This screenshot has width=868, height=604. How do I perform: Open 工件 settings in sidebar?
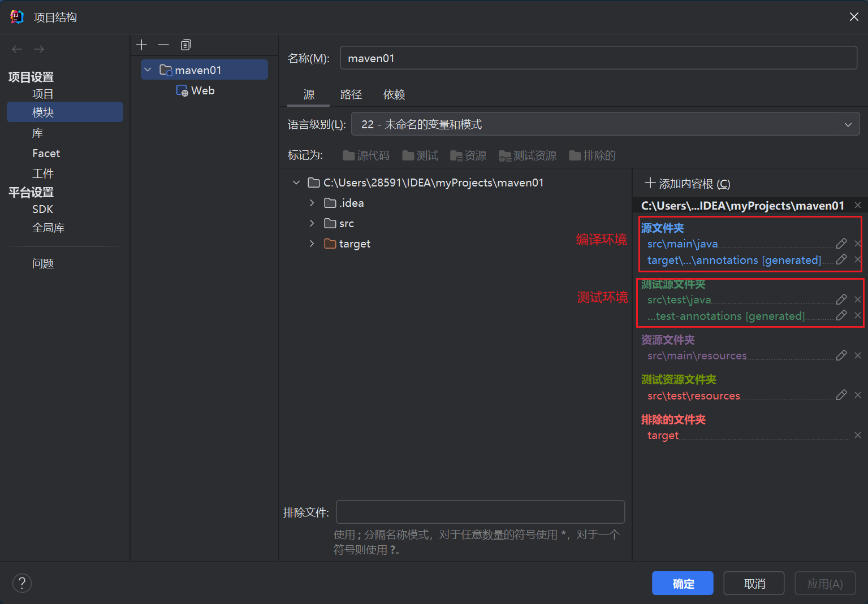point(43,173)
